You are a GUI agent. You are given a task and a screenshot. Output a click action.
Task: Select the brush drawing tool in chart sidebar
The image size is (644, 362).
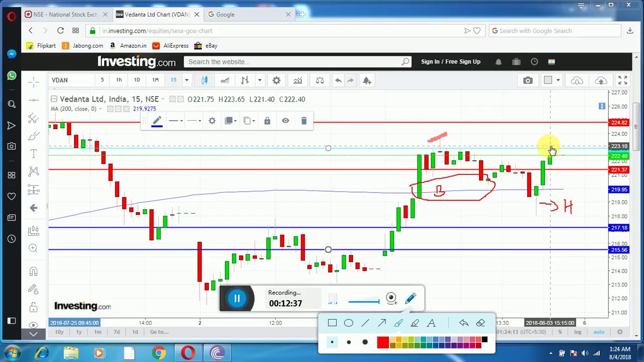34,136
